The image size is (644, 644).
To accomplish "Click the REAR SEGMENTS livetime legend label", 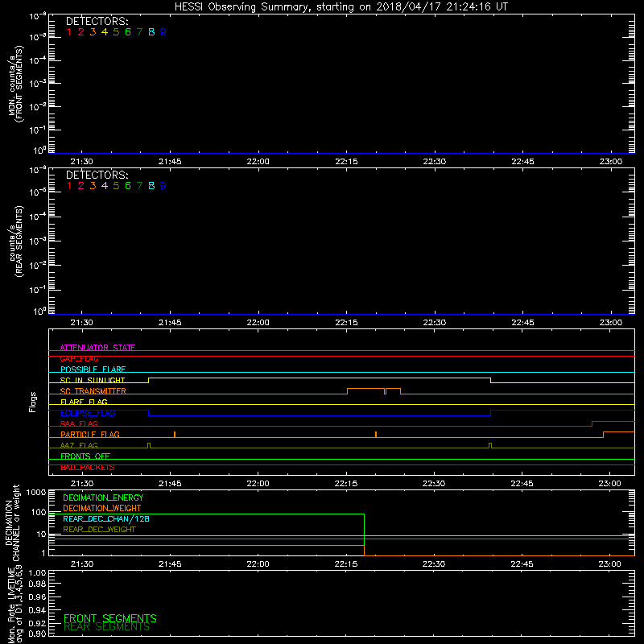I will pyautogui.click(x=106, y=627).
